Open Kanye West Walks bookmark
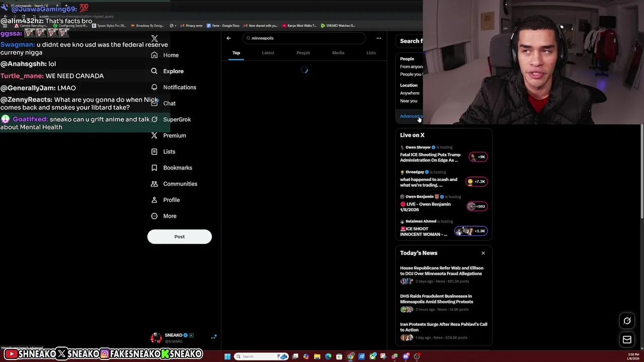Image resolution: width=644 pixels, height=362 pixels. click(299, 26)
